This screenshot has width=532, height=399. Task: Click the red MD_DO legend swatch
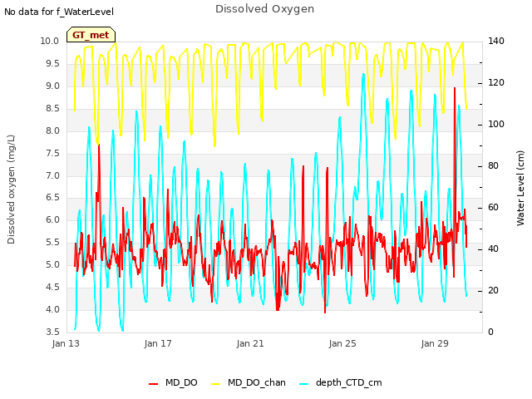click(153, 384)
